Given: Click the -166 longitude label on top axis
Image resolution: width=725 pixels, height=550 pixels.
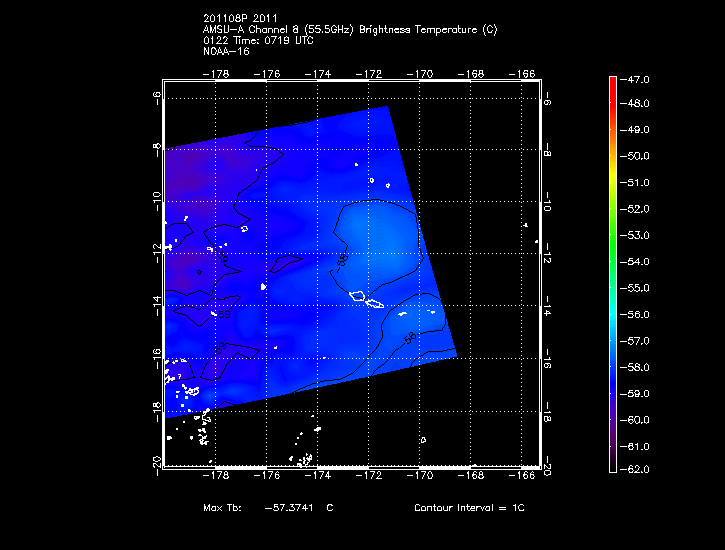Looking at the screenshot, I should point(526,74).
